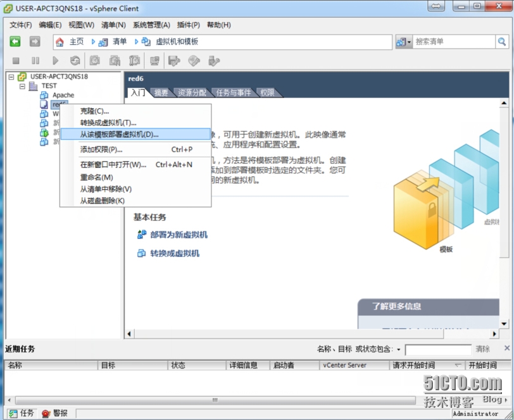Choose 添加权限(P)... in context menu
514x420 pixels.
point(135,150)
